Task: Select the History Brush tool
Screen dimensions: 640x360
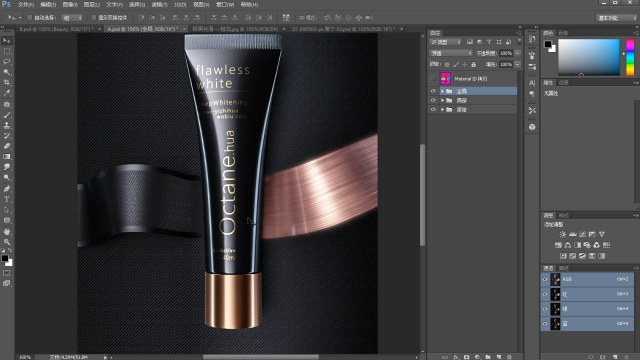Action: point(7,136)
